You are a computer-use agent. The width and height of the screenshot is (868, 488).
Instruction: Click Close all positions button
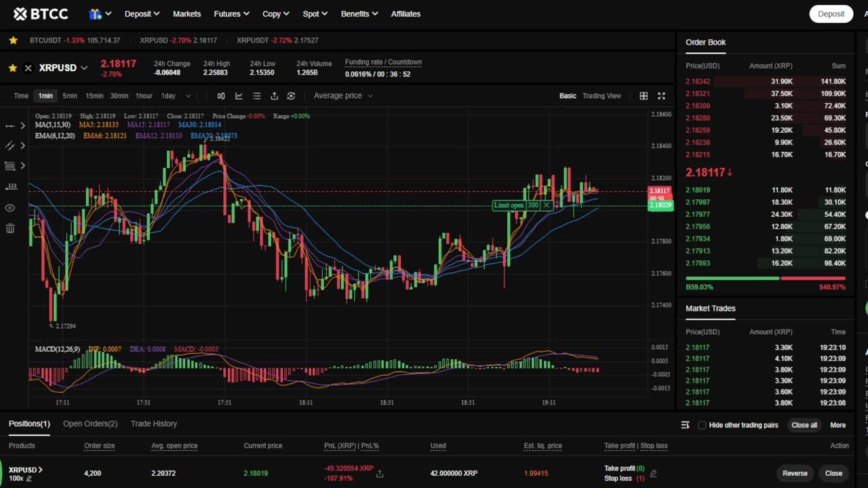click(x=804, y=425)
